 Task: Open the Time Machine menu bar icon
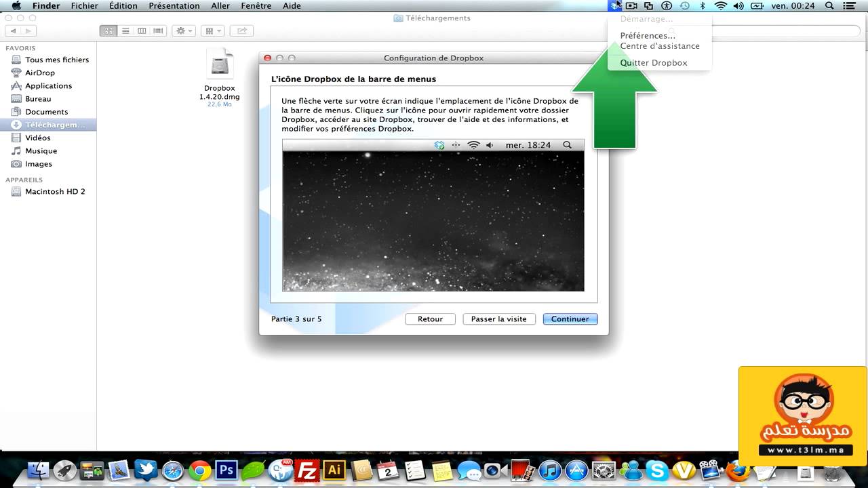pos(684,5)
